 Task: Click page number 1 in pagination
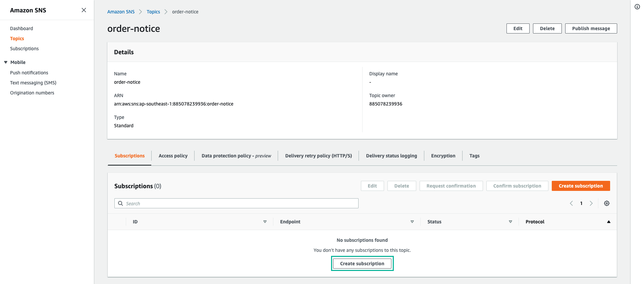click(x=581, y=203)
